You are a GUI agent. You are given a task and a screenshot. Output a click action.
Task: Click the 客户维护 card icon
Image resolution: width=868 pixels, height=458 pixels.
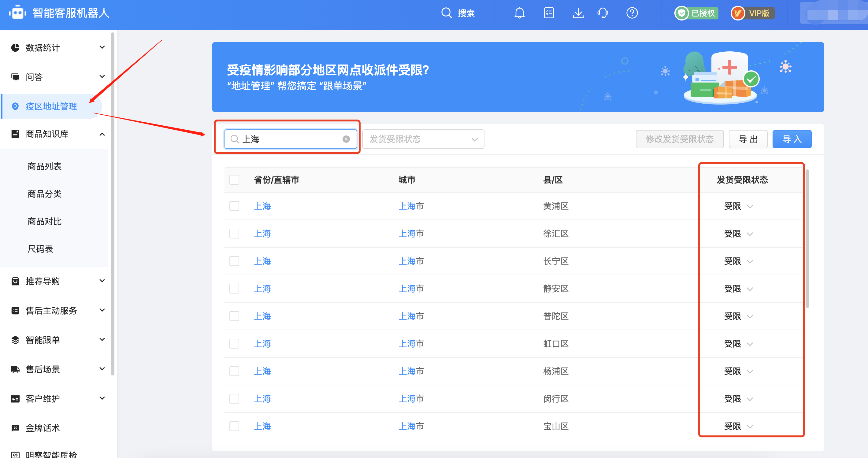[x=15, y=398]
